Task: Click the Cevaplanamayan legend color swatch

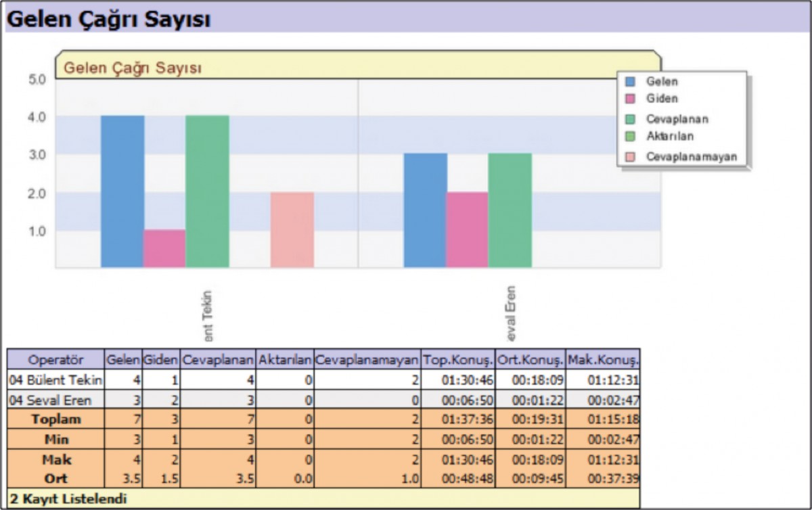Action: (630, 157)
